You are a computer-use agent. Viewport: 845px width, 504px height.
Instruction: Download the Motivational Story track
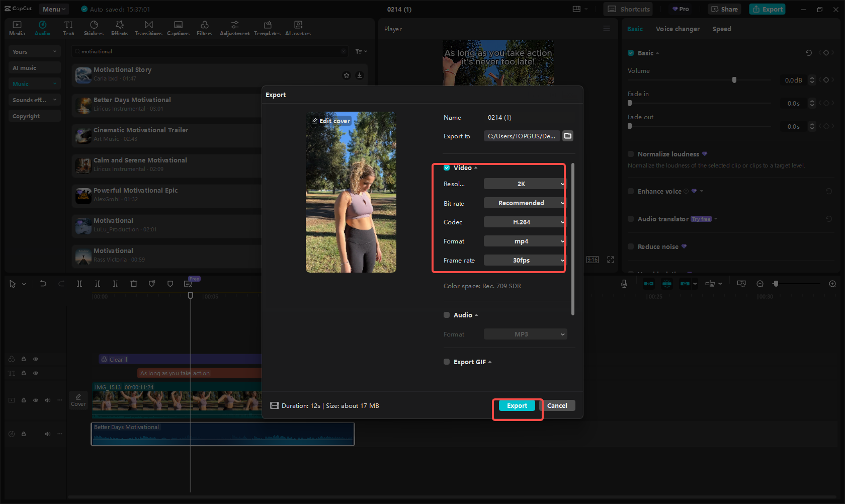(360, 75)
